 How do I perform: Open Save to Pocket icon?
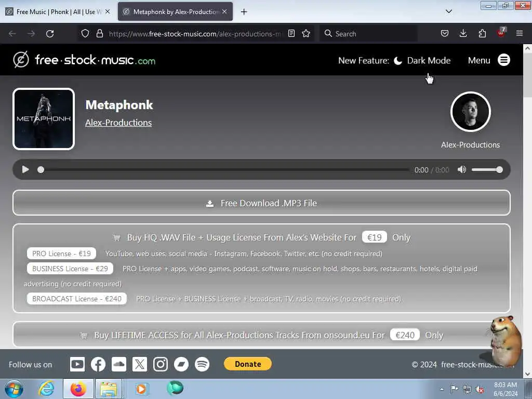(x=445, y=33)
